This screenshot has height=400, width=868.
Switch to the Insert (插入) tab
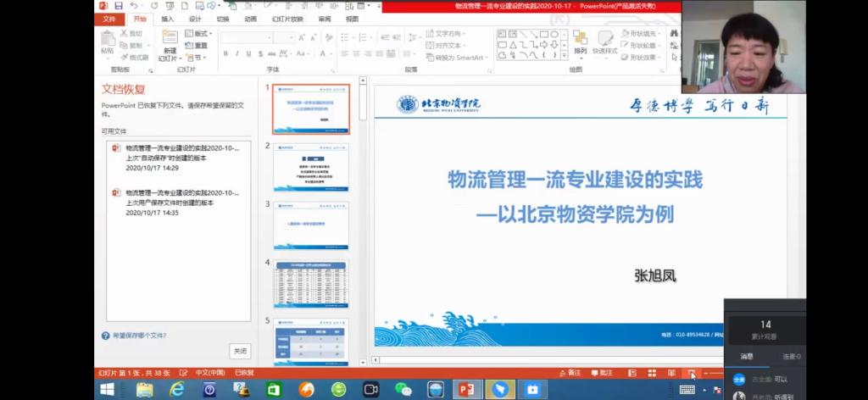coord(168,19)
